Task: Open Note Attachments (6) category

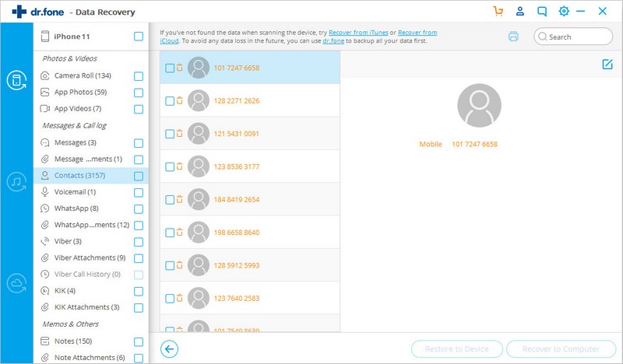Action: click(x=90, y=358)
